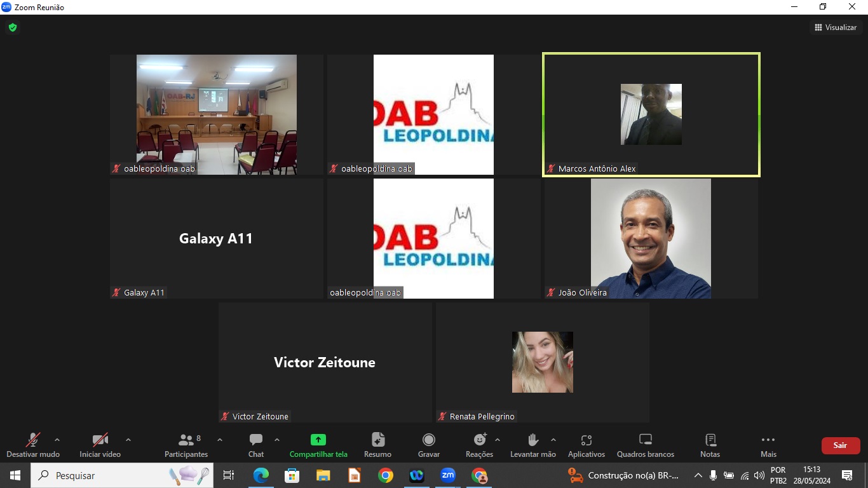Open the Chat bubble icon

pos(256,440)
